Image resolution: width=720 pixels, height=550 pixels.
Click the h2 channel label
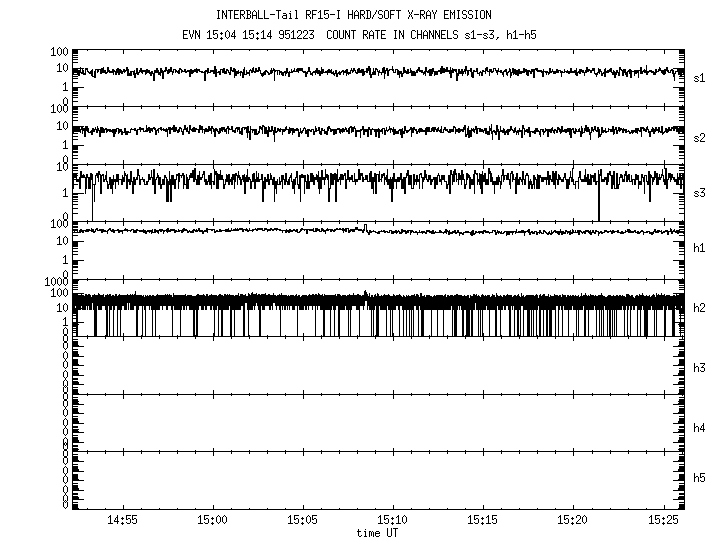[699, 308]
